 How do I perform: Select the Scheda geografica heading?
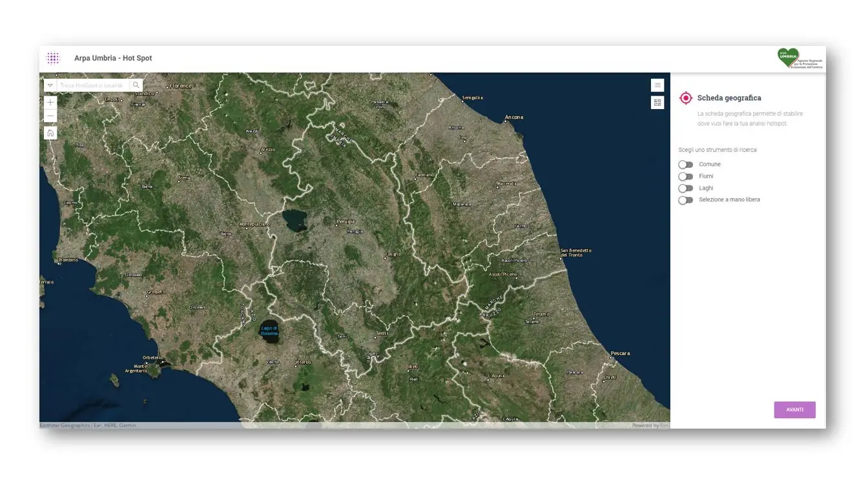[x=729, y=97]
